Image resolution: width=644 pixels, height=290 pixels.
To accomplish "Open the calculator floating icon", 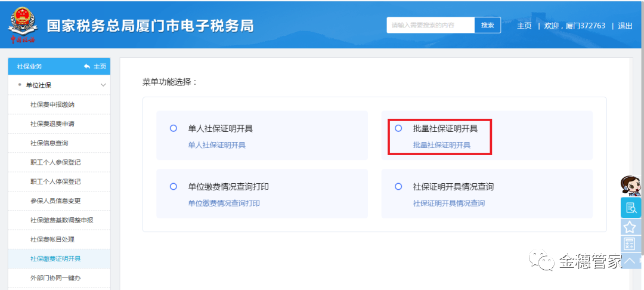I will tap(630, 243).
